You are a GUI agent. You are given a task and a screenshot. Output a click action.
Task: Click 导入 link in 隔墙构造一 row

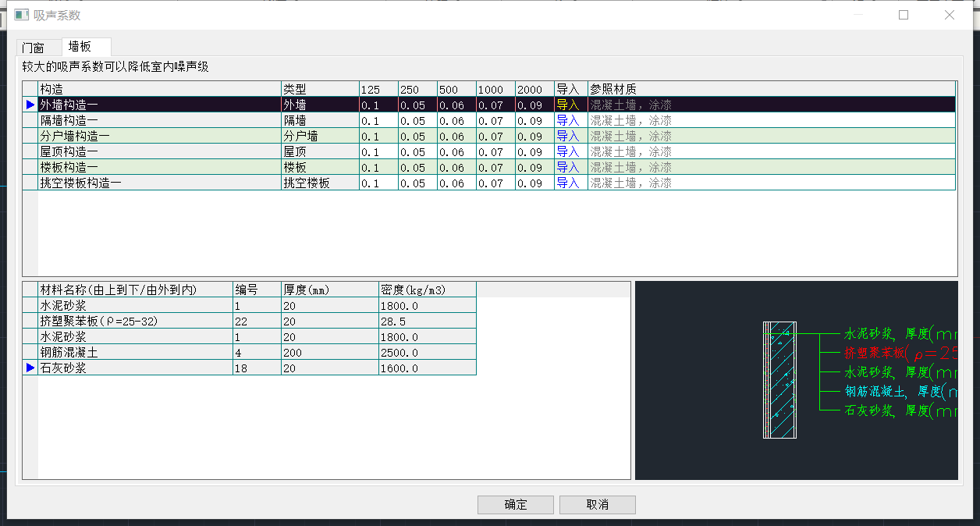[x=567, y=120]
